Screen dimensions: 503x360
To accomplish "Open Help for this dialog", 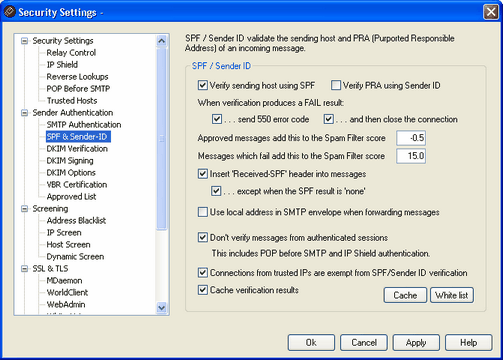I will (469, 343).
